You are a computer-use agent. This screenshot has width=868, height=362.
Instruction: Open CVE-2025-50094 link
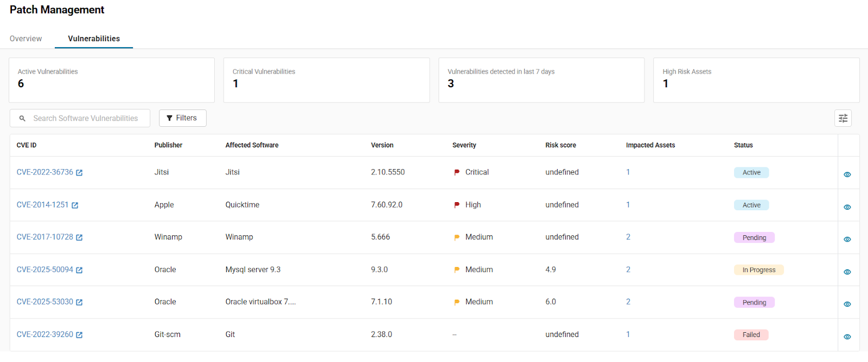(44, 269)
